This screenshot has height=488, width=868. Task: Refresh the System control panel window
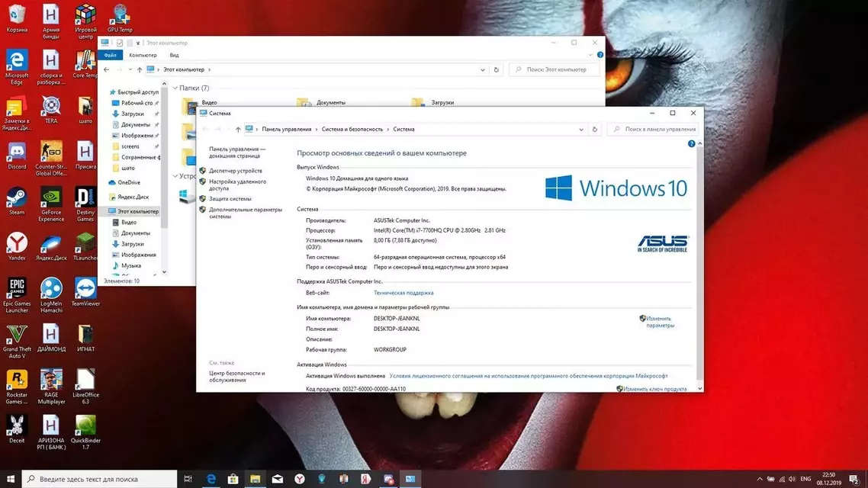pos(594,130)
